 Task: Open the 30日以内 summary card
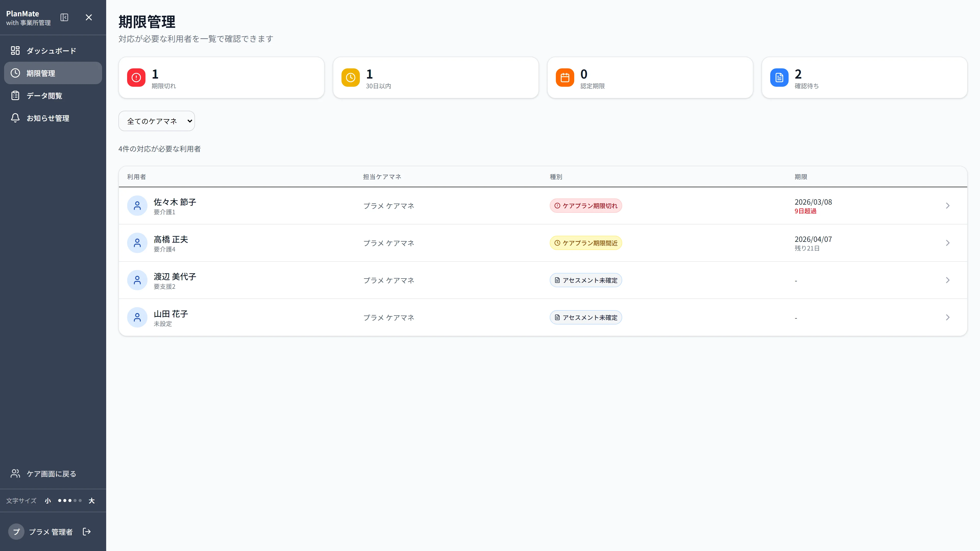(x=436, y=78)
